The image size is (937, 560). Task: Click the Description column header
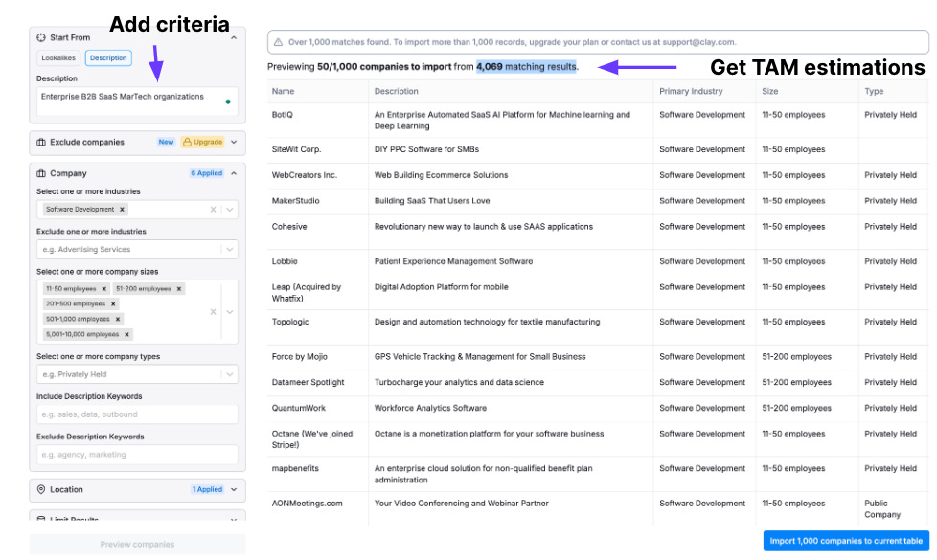pyautogui.click(x=397, y=91)
